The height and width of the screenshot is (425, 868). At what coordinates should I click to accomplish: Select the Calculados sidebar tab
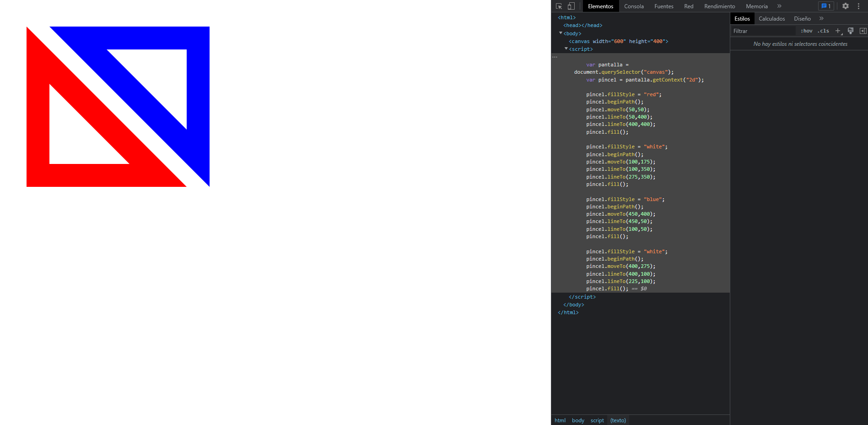click(771, 18)
